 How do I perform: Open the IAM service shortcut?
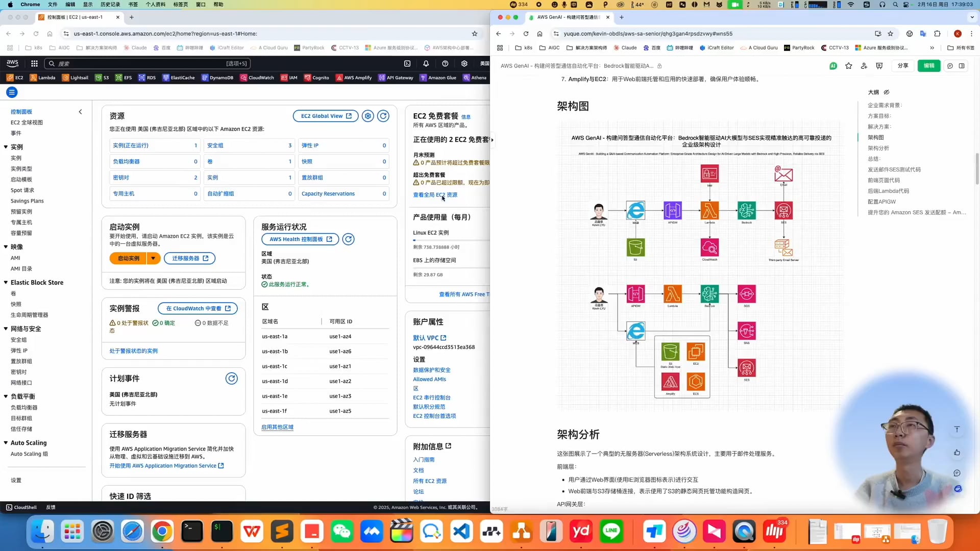(289, 78)
